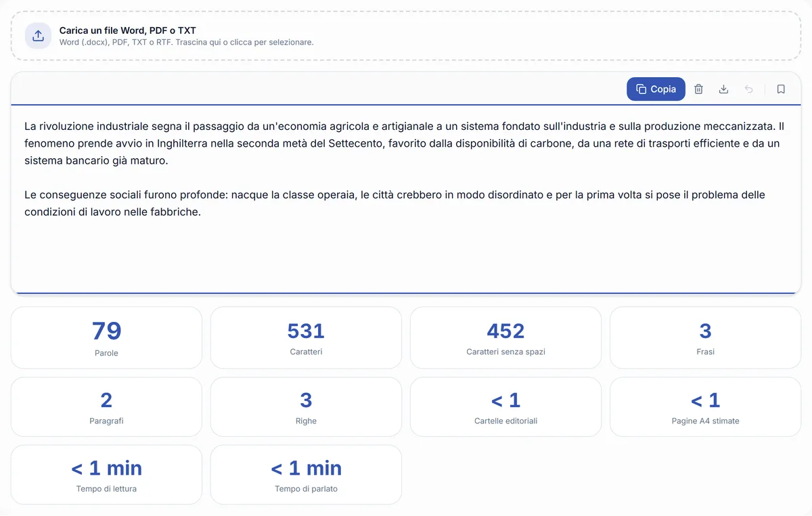Click the Tempo di parlato card
The image size is (812, 516).
306,474
